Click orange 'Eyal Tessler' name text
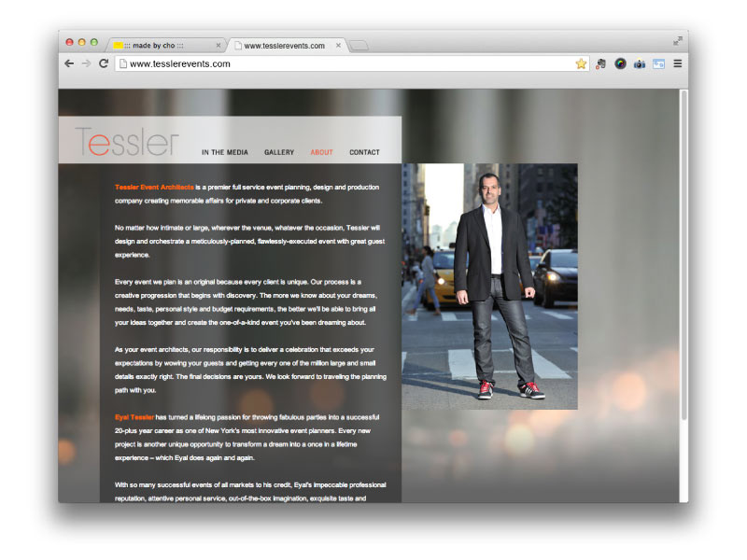This screenshot has width=747, height=560. (134, 417)
